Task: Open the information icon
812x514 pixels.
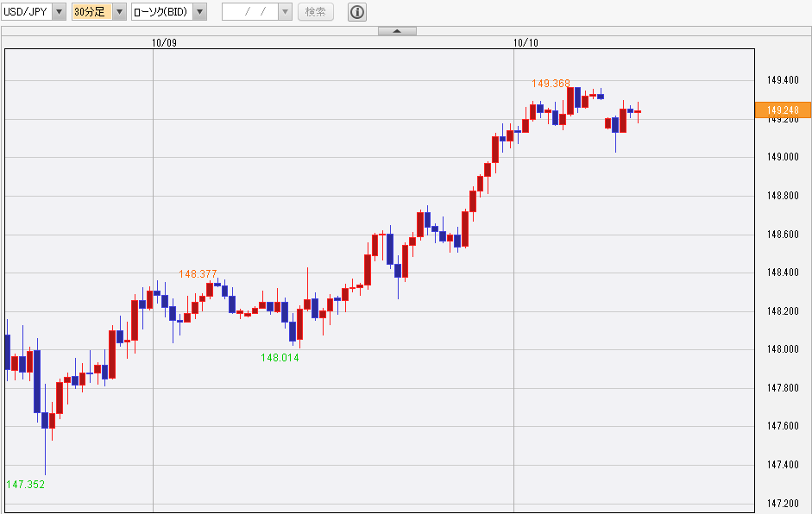Action: pos(357,11)
